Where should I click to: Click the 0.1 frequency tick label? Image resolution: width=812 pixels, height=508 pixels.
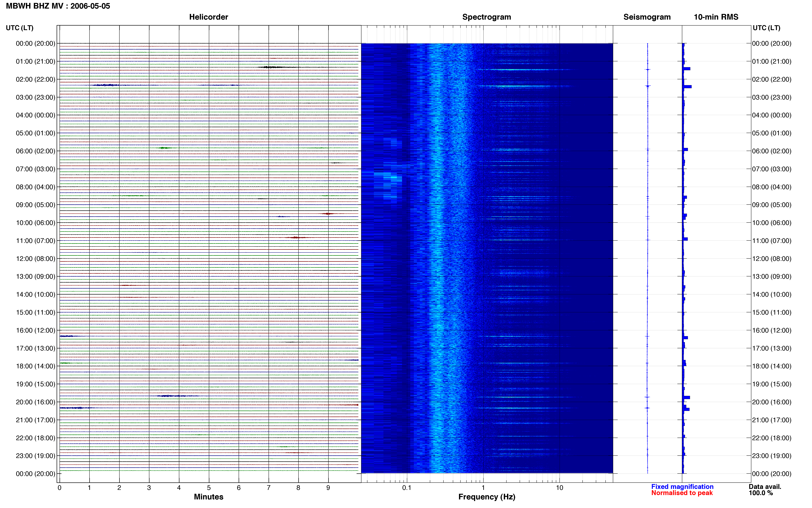pos(407,488)
